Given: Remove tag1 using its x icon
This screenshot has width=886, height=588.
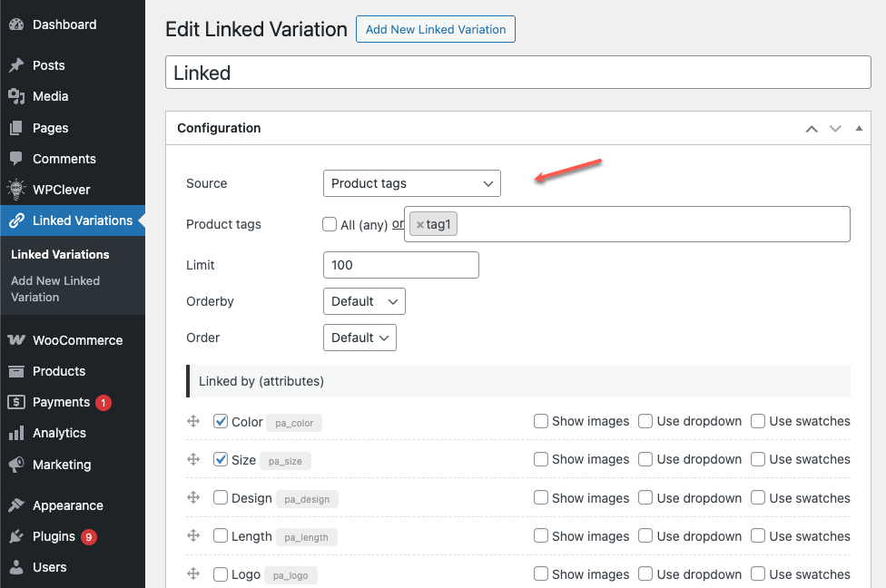Looking at the screenshot, I should 419,225.
